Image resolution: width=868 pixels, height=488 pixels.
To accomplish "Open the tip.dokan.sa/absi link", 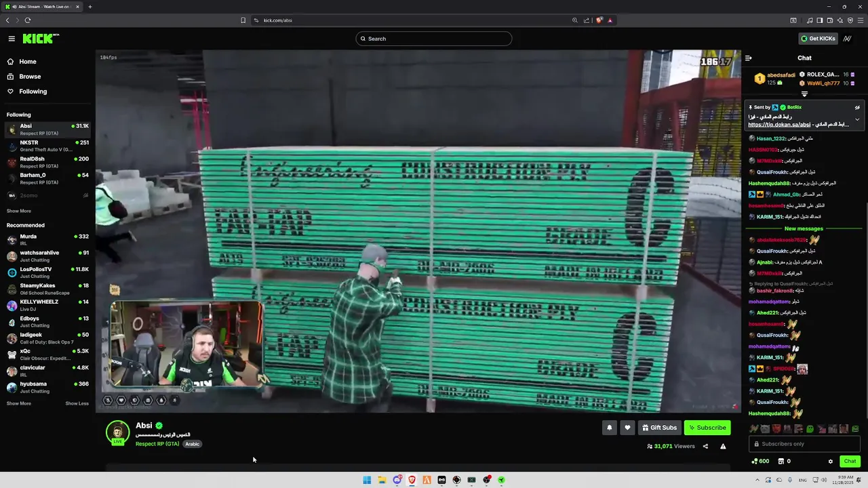I will [779, 125].
